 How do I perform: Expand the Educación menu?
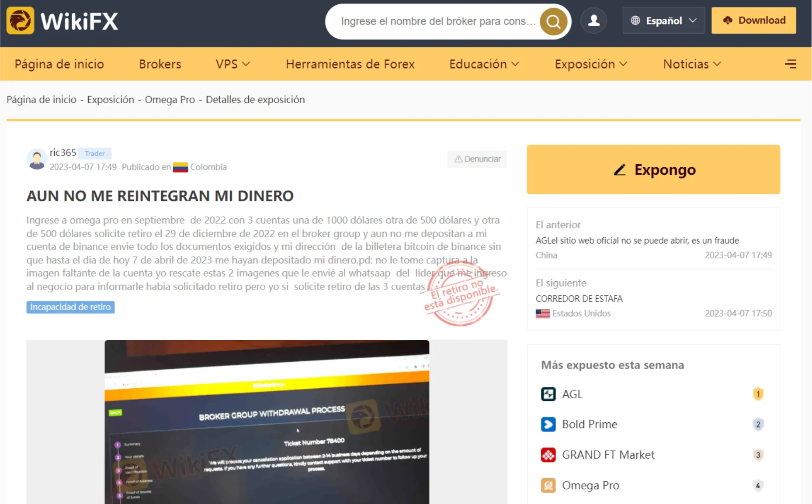coord(484,64)
